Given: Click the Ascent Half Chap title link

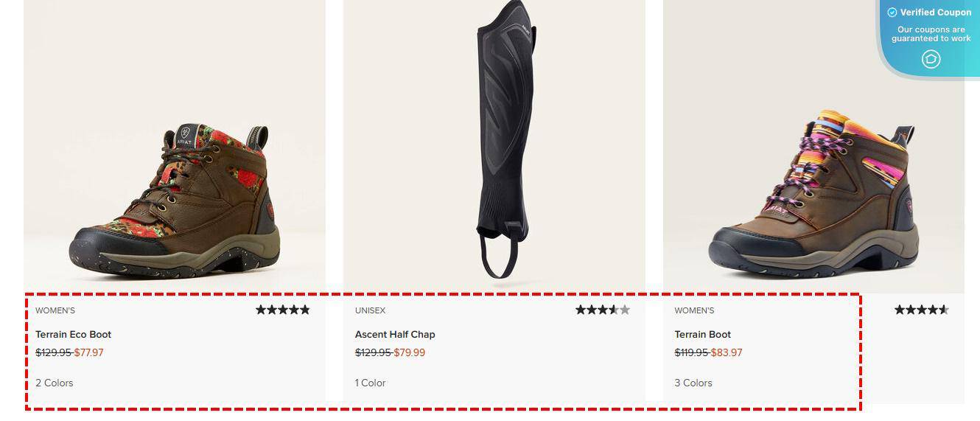Looking at the screenshot, I should [x=395, y=334].
